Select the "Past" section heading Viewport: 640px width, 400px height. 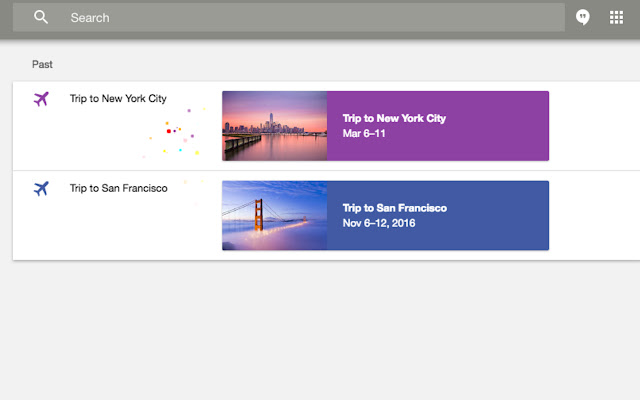point(42,64)
